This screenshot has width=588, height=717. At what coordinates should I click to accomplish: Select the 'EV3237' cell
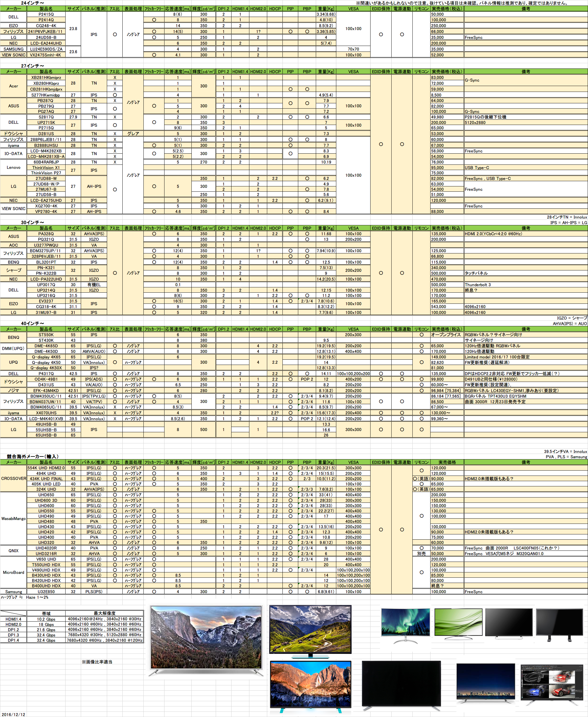click(x=46, y=301)
